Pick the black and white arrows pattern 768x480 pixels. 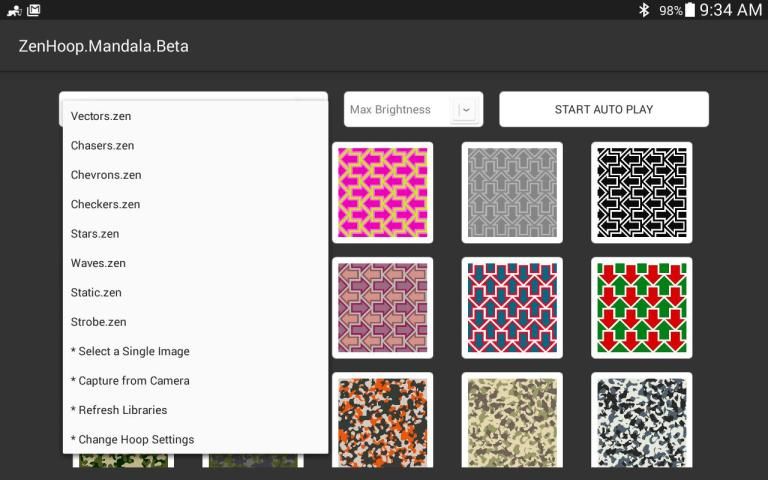pos(641,192)
